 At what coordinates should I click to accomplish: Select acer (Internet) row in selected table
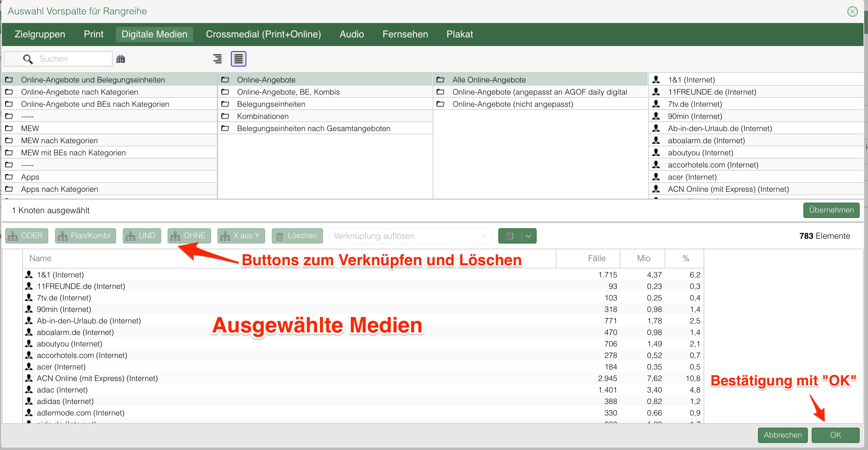tap(363, 367)
